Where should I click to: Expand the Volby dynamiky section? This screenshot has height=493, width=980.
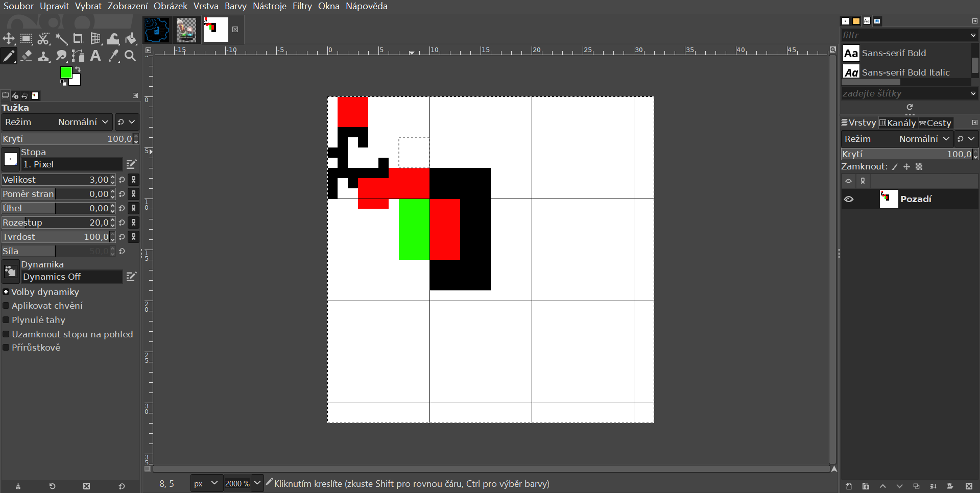pos(6,292)
